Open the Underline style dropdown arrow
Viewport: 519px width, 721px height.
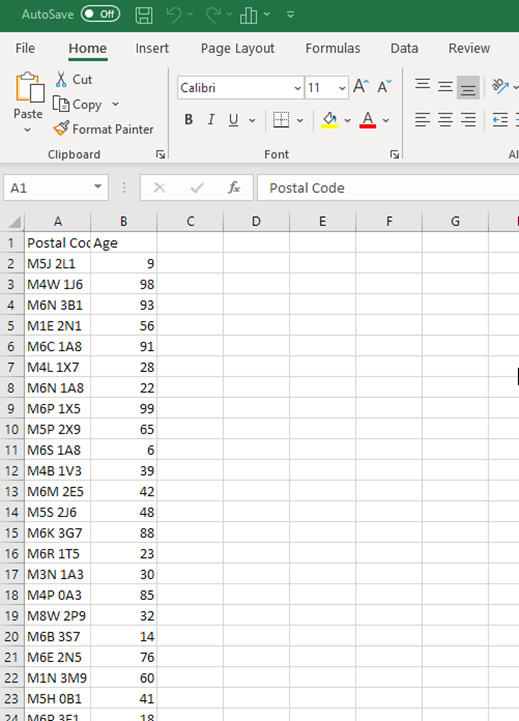(252, 120)
